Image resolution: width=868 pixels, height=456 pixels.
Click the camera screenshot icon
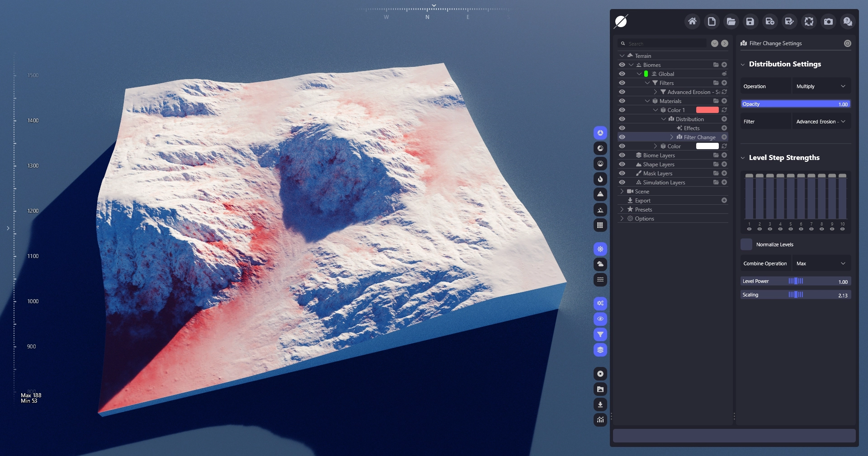point(828,21)
